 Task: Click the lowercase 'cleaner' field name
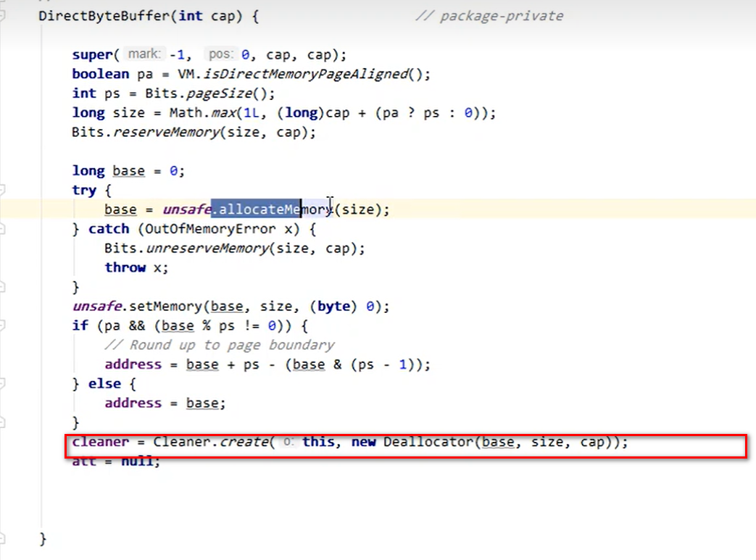pos(100,442)
